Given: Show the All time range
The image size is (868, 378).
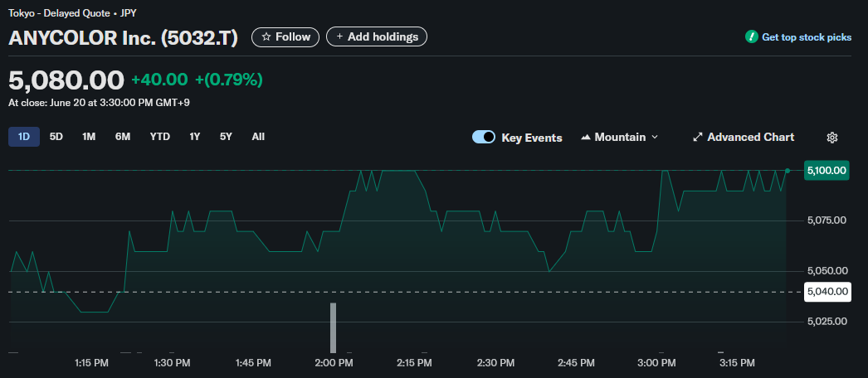Looking at the screenshot, I should (258, 137).
